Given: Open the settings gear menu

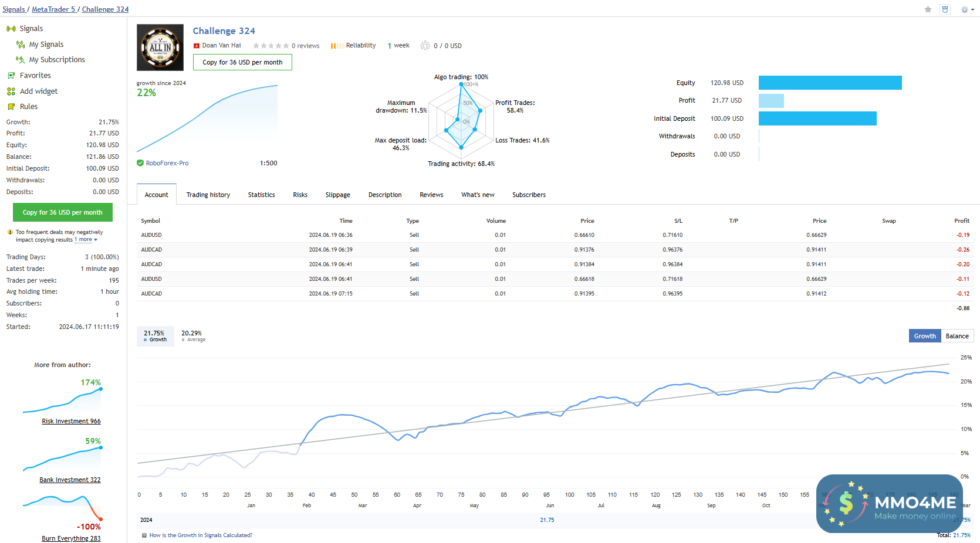Looking at the screenshot, I should click(964, 9).
